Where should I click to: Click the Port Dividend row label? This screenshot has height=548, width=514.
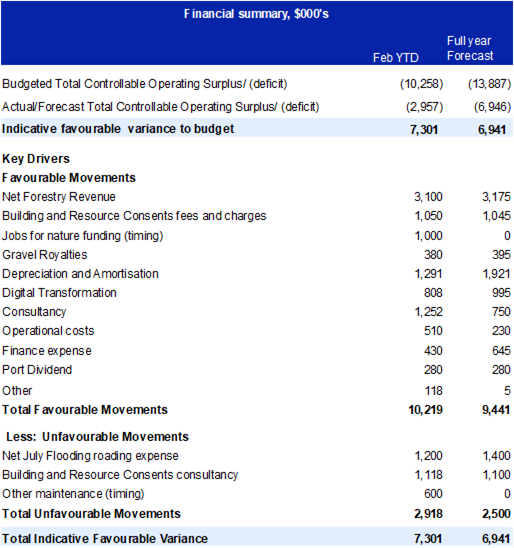(37, 370)
